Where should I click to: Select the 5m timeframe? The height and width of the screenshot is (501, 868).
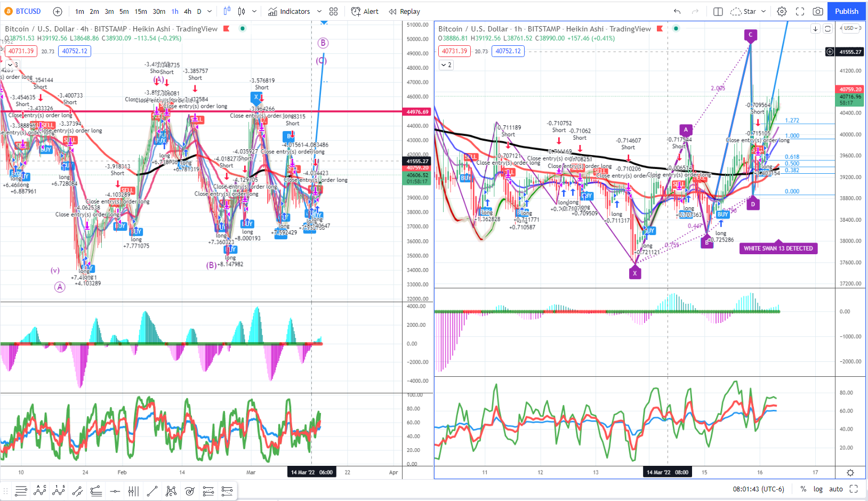coord(124,11)
